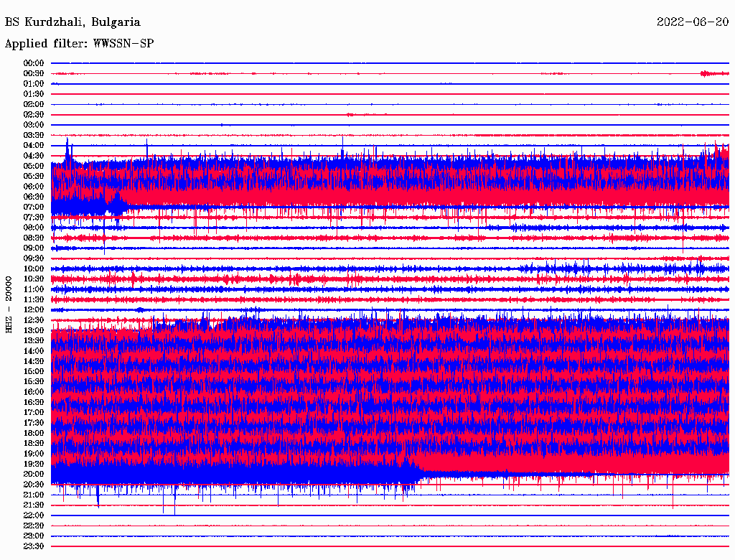Click the 18:00 time label
Viewport: 735px width, 560px height.
pyautogui.click(x=34, y=433)
